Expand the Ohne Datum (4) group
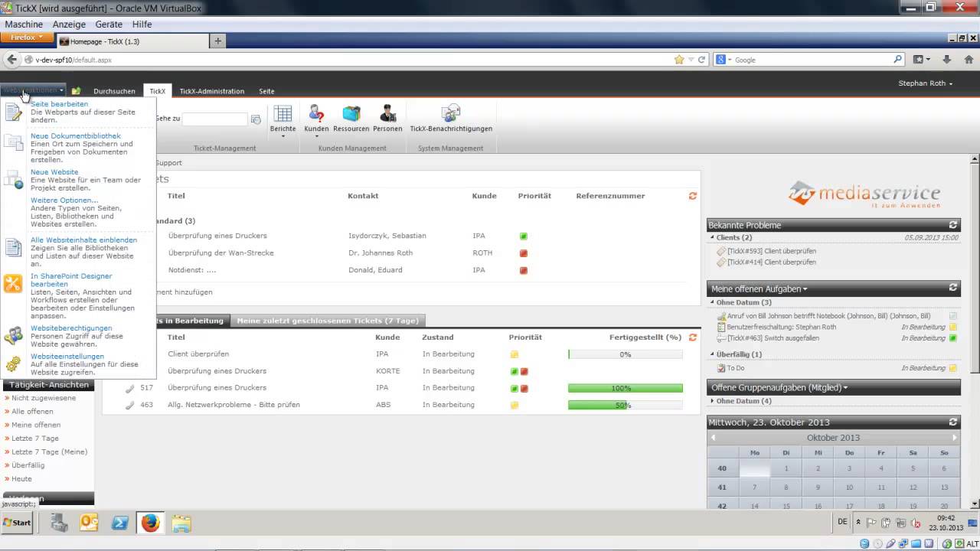 pyautogui.click(x=741, y=401)
